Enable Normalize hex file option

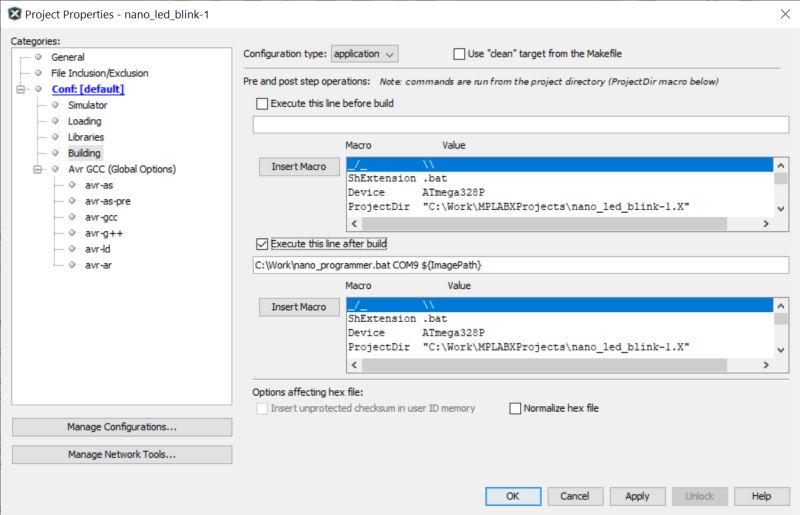coord(515,408)
